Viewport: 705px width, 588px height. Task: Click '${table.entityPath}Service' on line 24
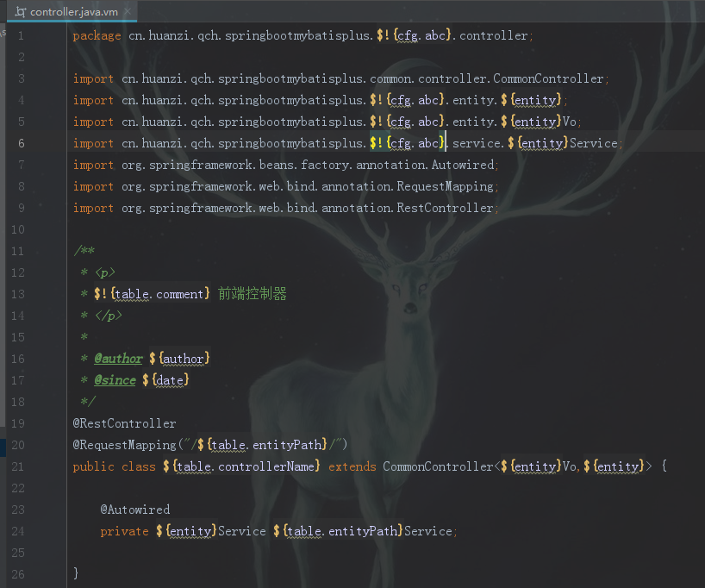tap(362, 531)
